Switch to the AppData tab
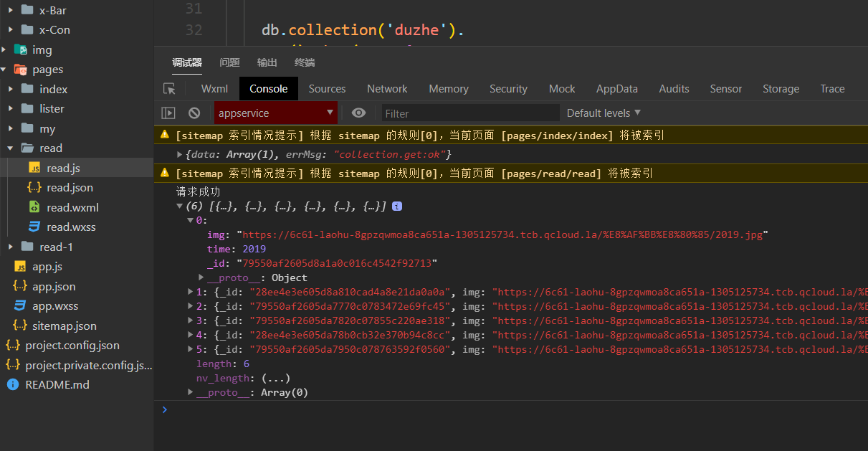Viewport: 868px width, 451px height. tap(617, 89)
